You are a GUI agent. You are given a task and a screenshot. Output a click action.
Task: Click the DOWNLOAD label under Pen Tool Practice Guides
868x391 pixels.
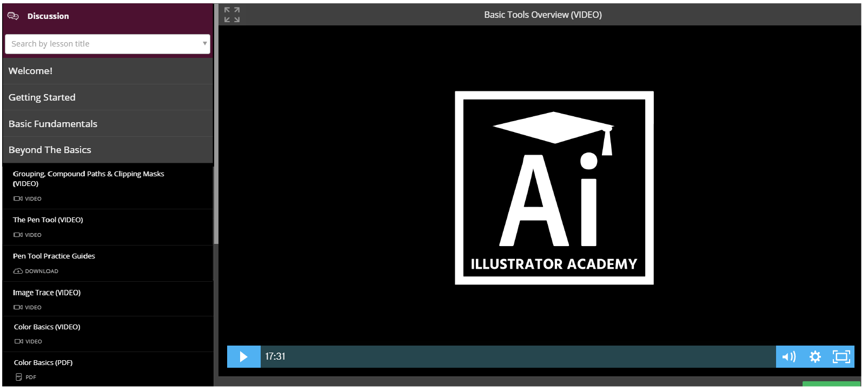[x=42, y=271]
